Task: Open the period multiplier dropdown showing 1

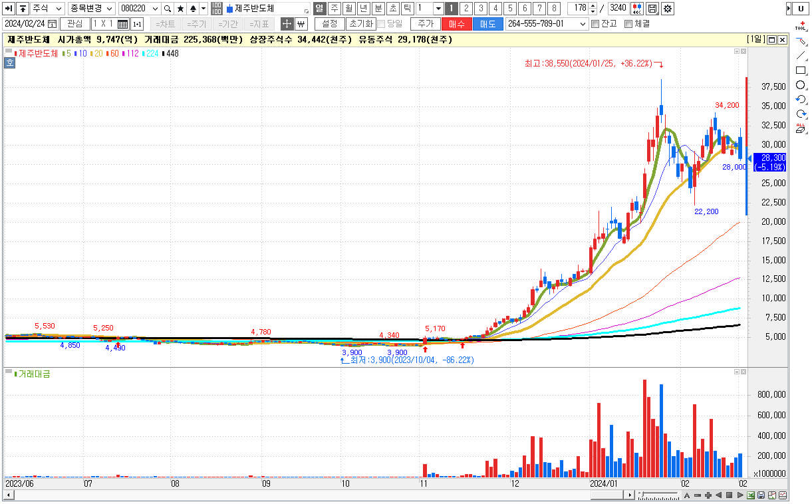Action: pos(438,9)
